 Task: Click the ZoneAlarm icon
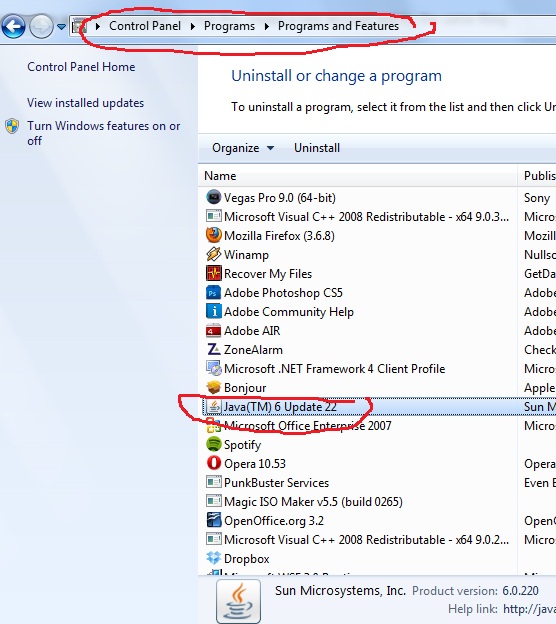tap(214, 349)
